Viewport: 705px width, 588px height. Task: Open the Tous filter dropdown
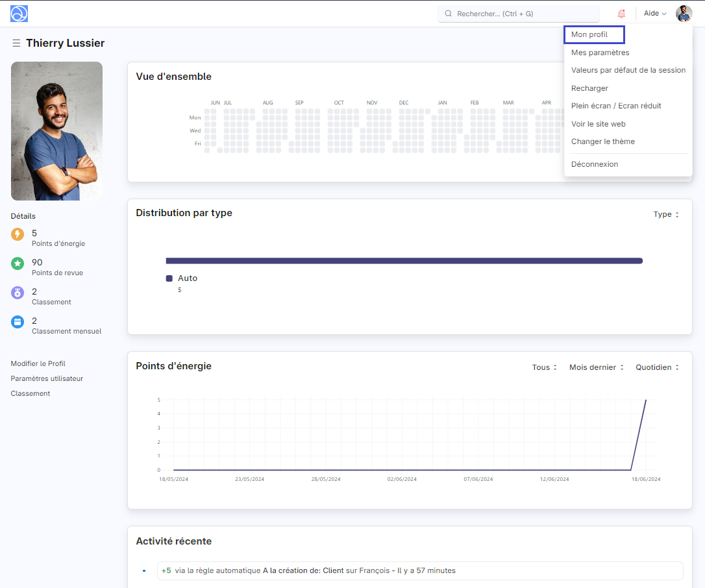coord(545,367)
